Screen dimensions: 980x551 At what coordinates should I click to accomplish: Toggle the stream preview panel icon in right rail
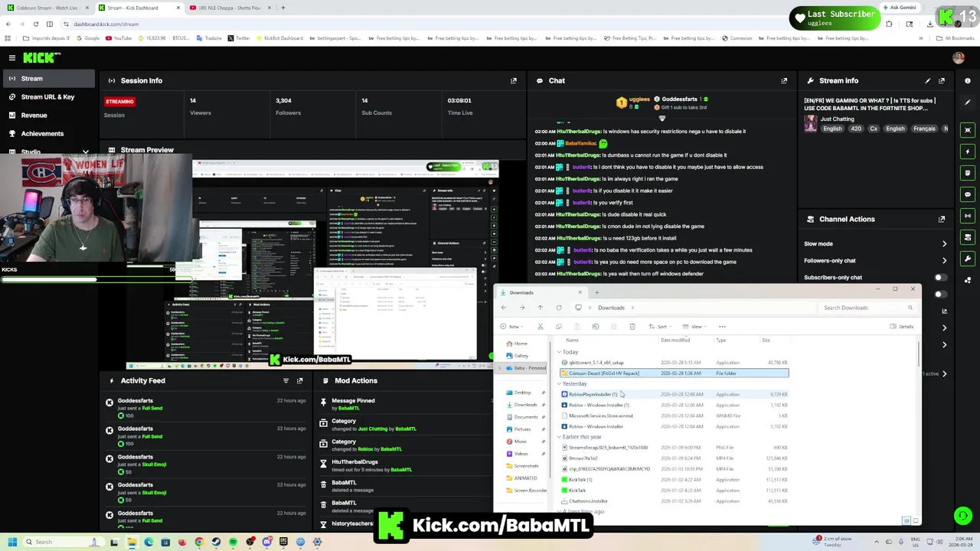(969, 130)
